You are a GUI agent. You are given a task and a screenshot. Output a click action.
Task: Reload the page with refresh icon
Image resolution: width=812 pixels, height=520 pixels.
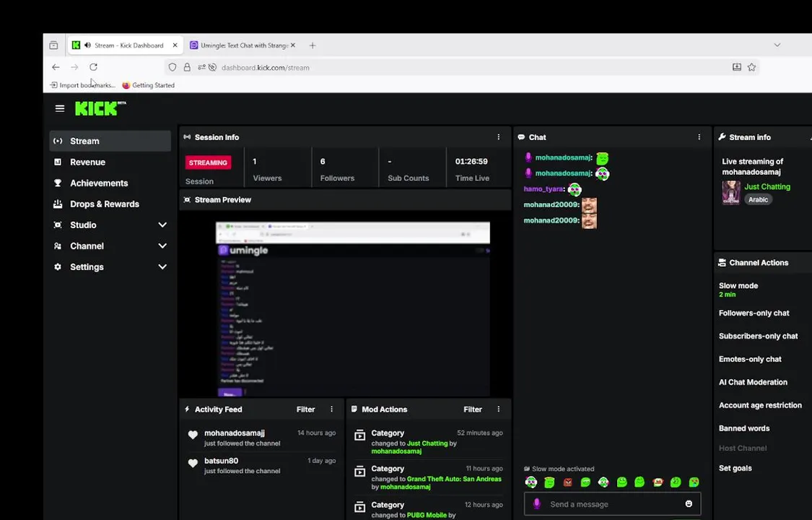[x=93, y=67]
